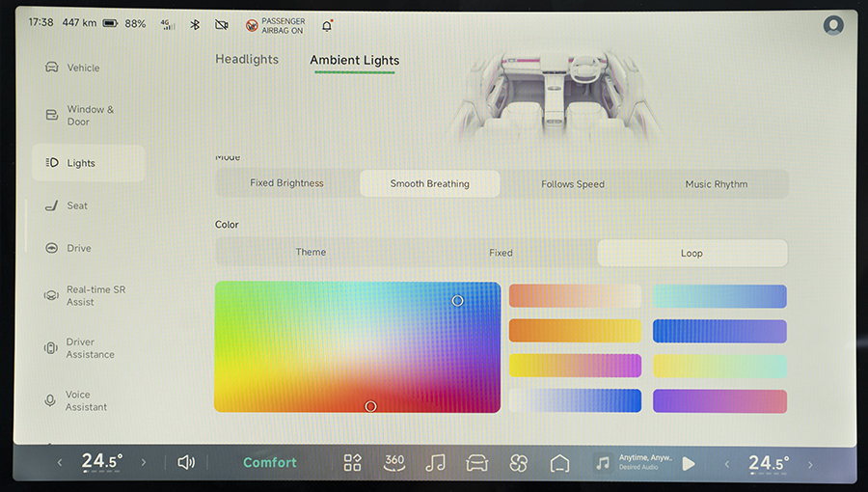
Task: Open Seat settings in sidebar
Action: pos(77,205)
